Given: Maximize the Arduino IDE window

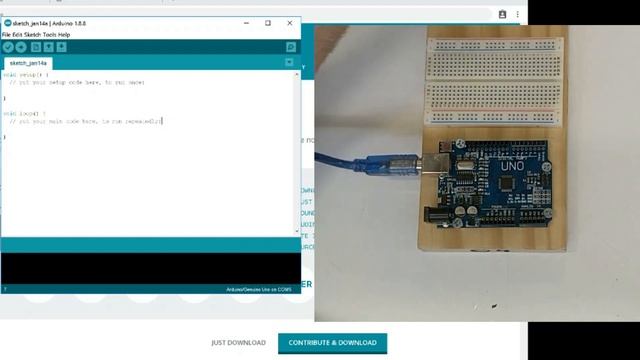Looking at the screenshot, I should coord(268,23).
